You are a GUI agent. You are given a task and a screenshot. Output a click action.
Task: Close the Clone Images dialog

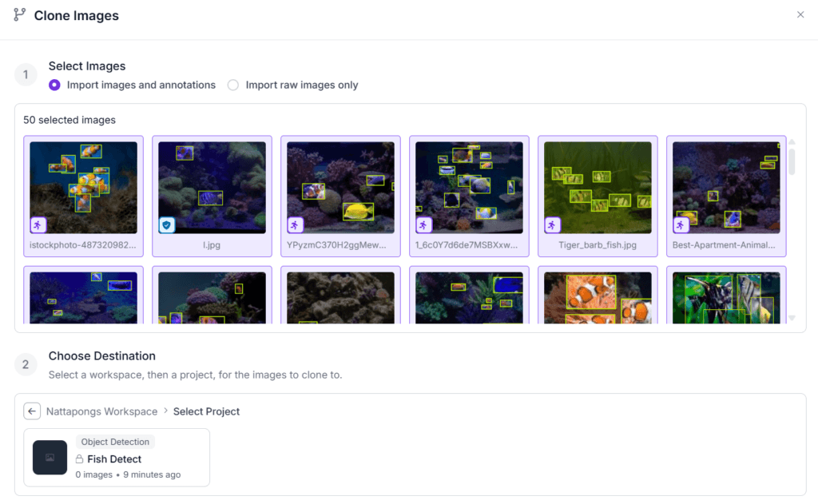click(800, 14)
